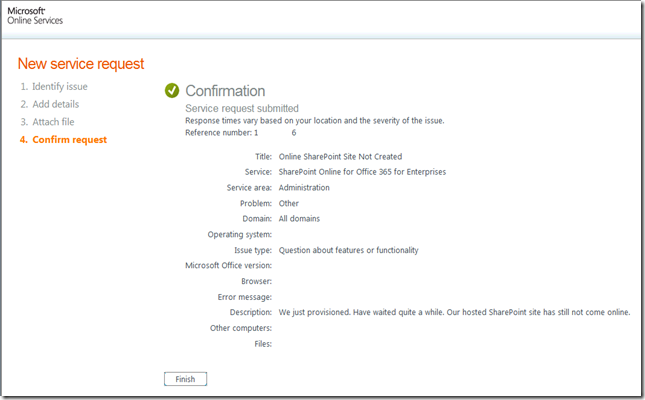Click the "SharePoint Online for Office 365" service value
This screenshot has width=645, height=400.
pos(362,172)
